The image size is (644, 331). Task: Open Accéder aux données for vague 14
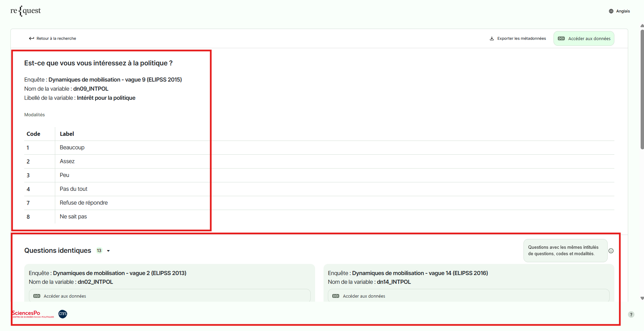pyautogui.click(x=364, y=296)
